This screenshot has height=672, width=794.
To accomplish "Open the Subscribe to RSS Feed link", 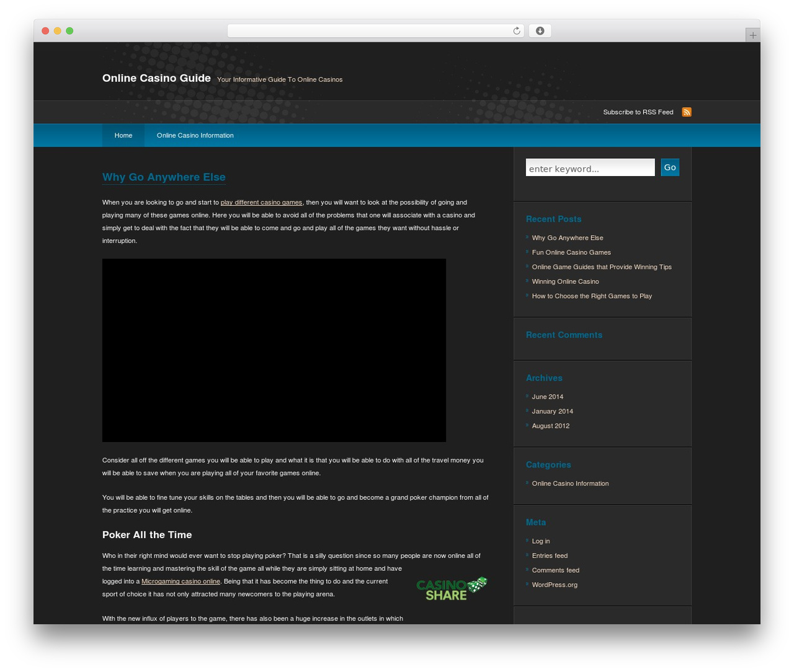I will [x=638, y=112].
